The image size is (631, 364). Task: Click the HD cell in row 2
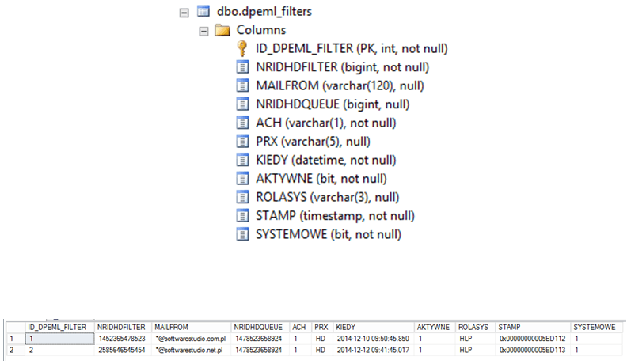pyautogui.click(x=322, y=350)
